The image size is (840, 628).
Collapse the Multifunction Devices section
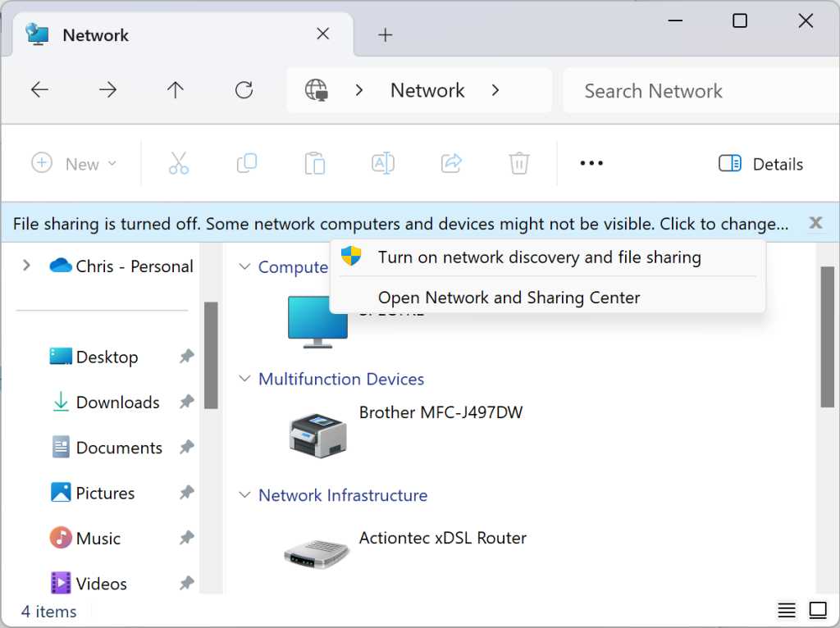[244, 379]
